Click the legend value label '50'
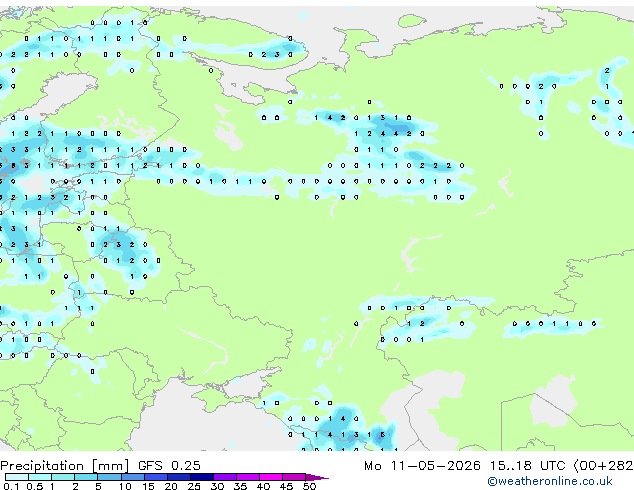The image size is (634, 490). [309, 486]
